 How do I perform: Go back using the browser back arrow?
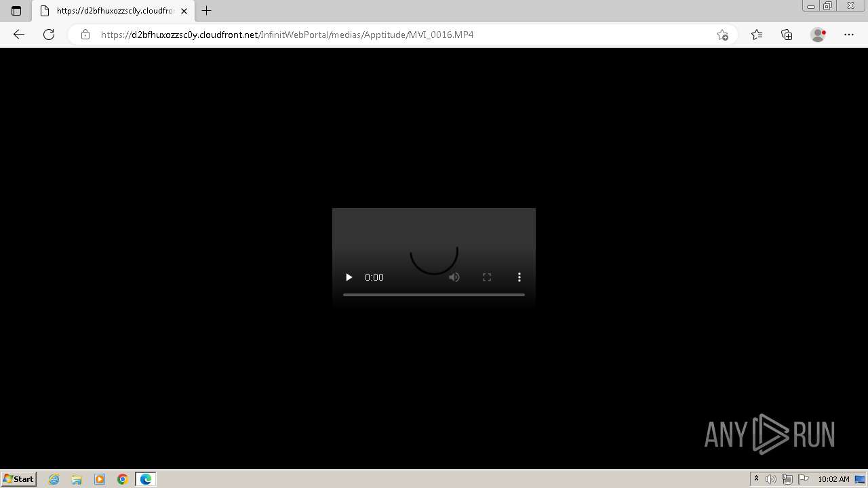pyautogui.click(x=19, y=35)
